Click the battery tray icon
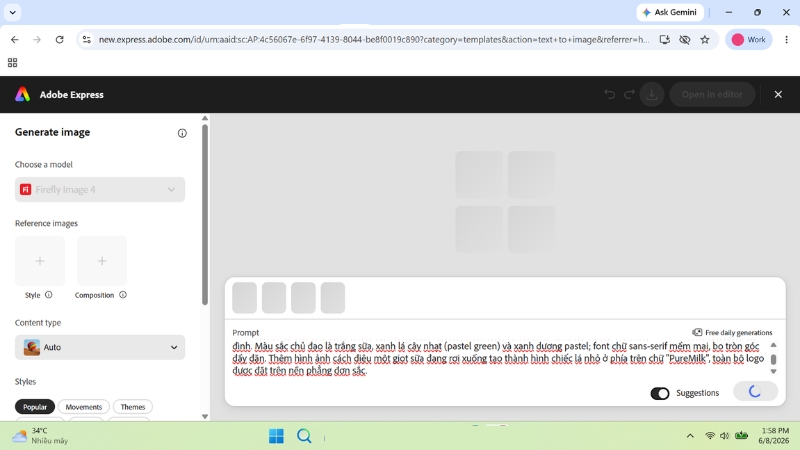The width and height of the screenshot is (800, 450). pyautogui.click(x=741, y=435)
